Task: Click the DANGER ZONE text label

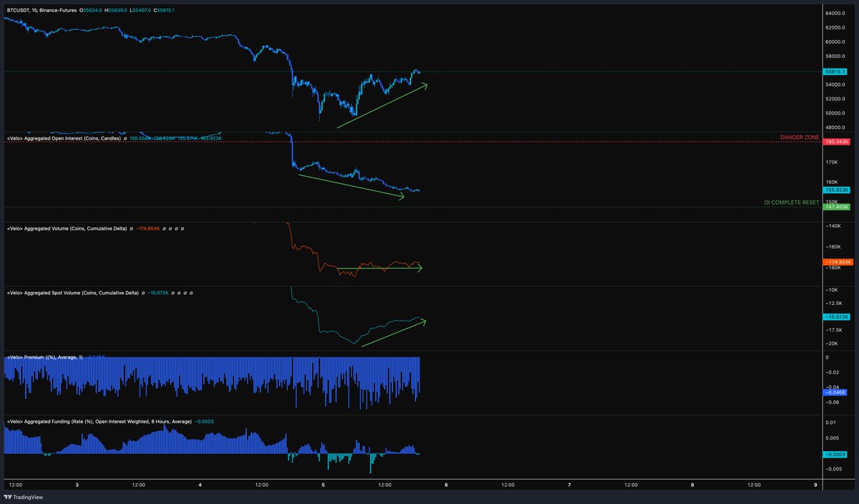Action: point(799,137)
